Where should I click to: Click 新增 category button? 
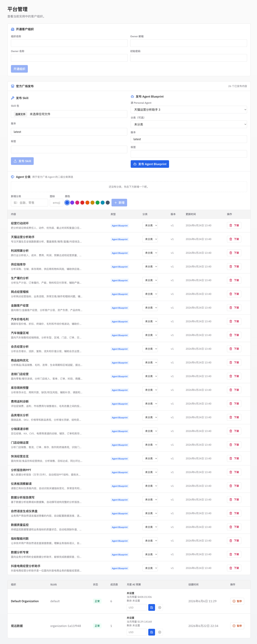click(119, 203)
